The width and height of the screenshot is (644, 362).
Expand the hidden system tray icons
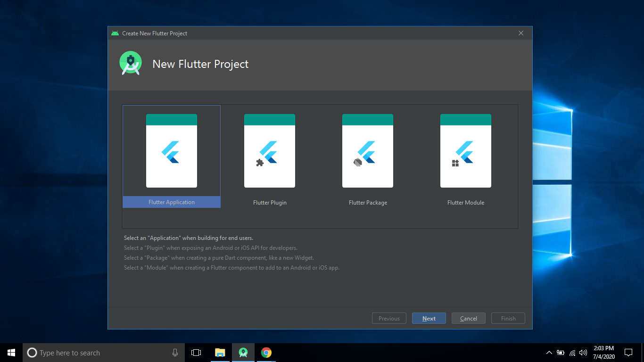pyautogui.click(x=549, y=353)
